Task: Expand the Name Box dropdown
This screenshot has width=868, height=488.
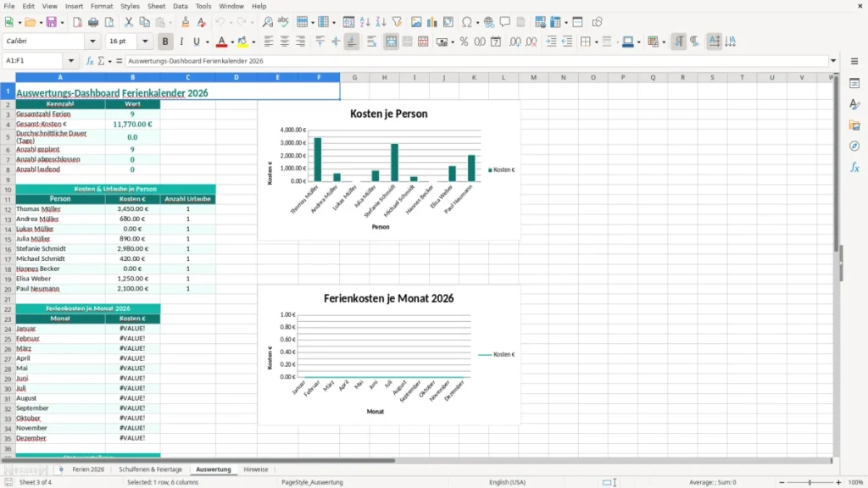Action: point(71,61)
